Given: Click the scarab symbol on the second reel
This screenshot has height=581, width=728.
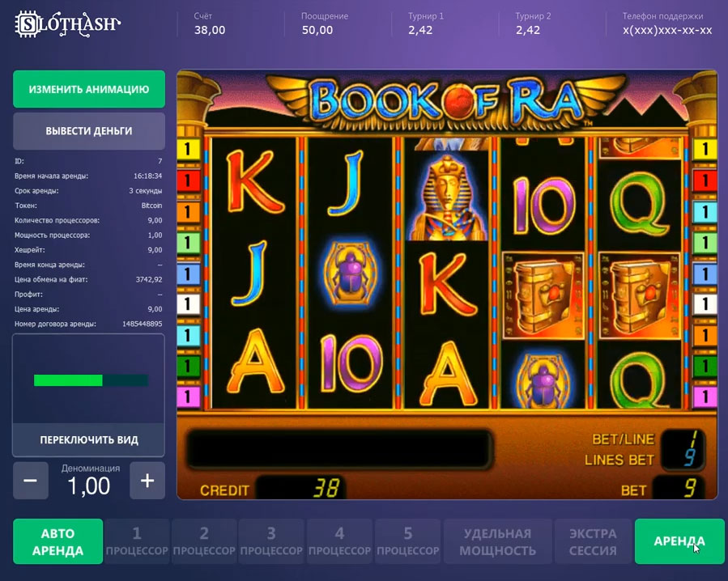Looking at the screenshot, I should [x=351, y=273].
